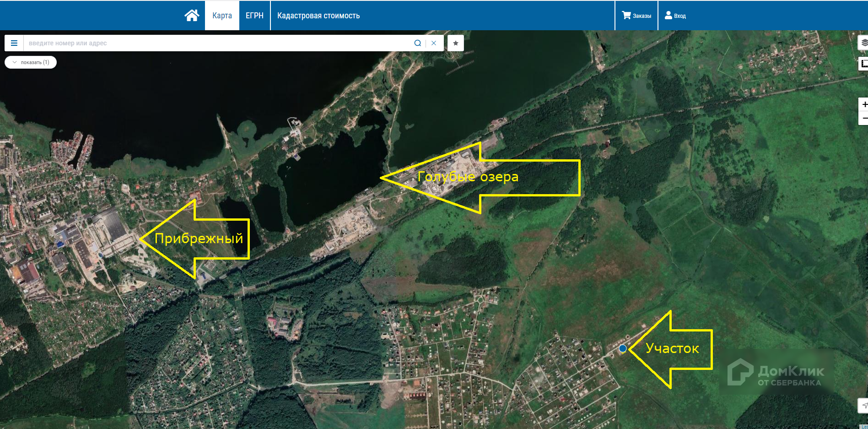Click the geolocation arrow button
This screenshot has width=868, height=429.
[864, 406]
